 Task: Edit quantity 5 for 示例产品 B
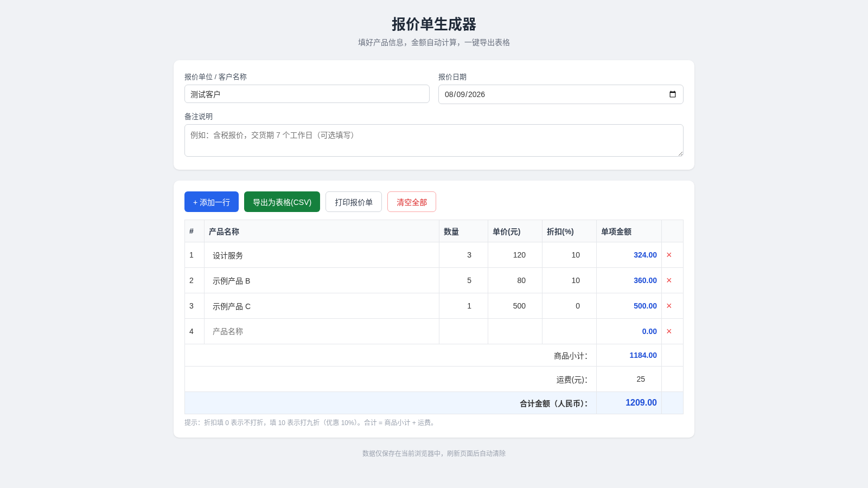463,280
